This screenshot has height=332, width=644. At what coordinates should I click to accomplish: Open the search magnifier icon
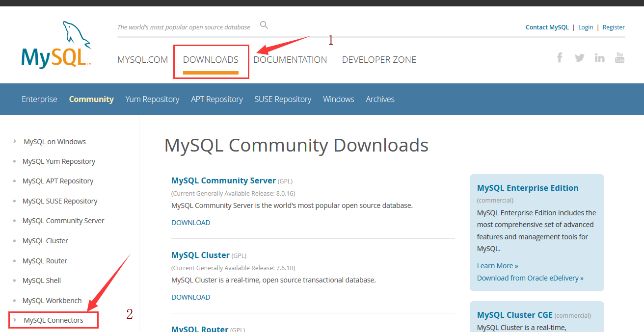tap(264, 25)
